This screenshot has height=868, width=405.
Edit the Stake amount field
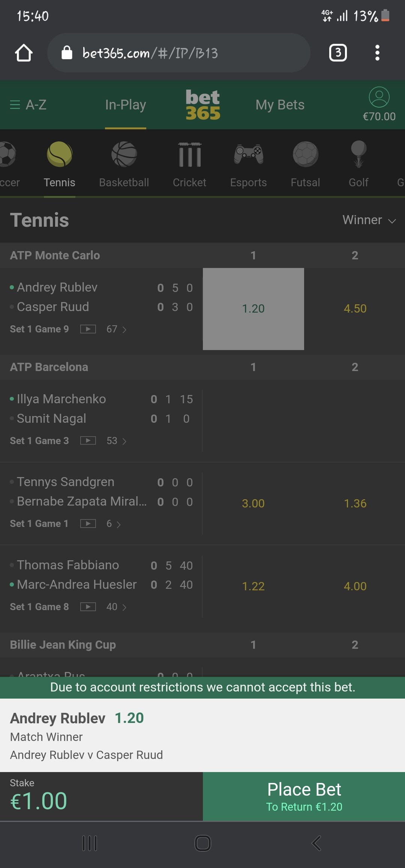point(101,796)
